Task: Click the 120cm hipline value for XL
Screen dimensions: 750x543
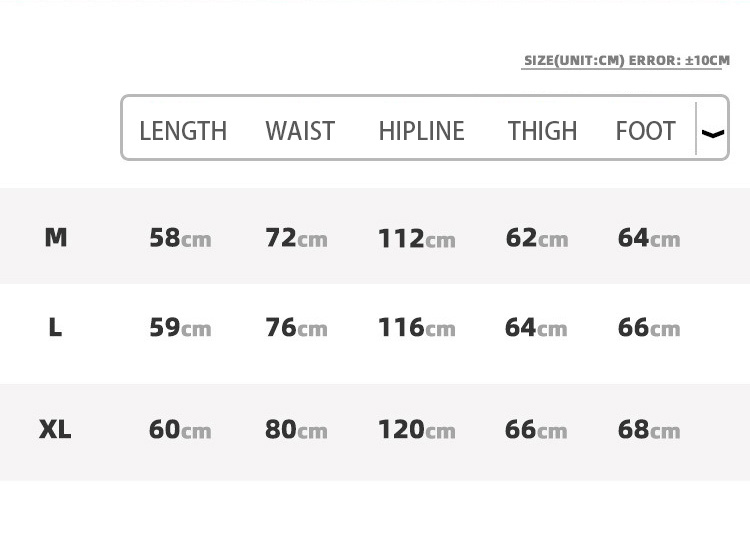Action: click(417, 430)
